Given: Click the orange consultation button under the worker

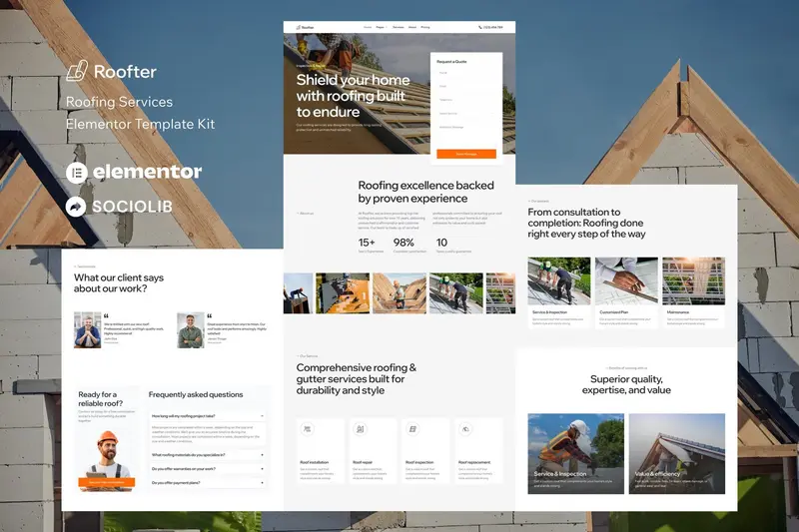Looking at the screenshot, I should click(x=107, y=482).
